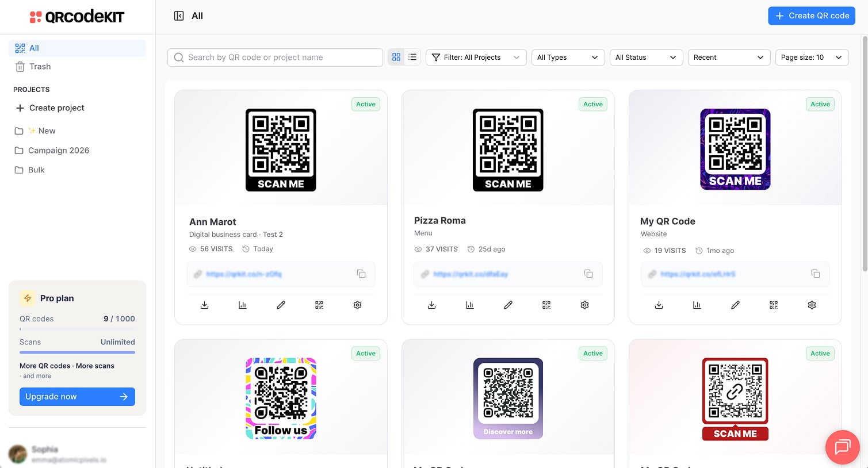
Task: Open the Follow us QR thumbnail
Action: click(281, 399)
